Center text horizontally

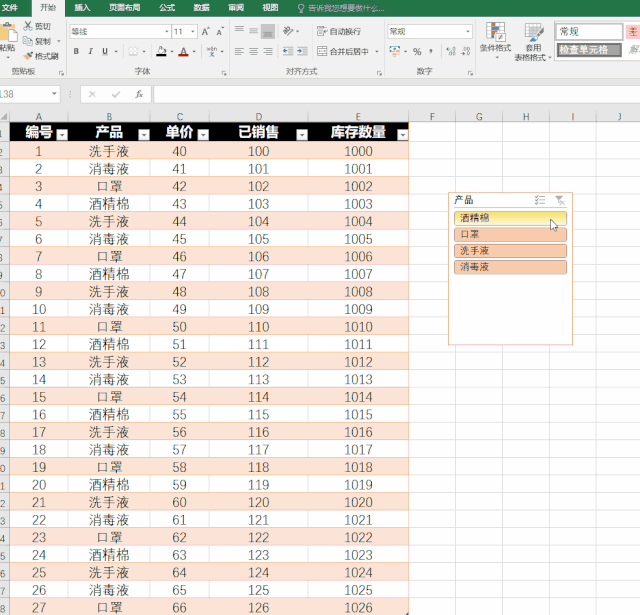pos(253,51)
